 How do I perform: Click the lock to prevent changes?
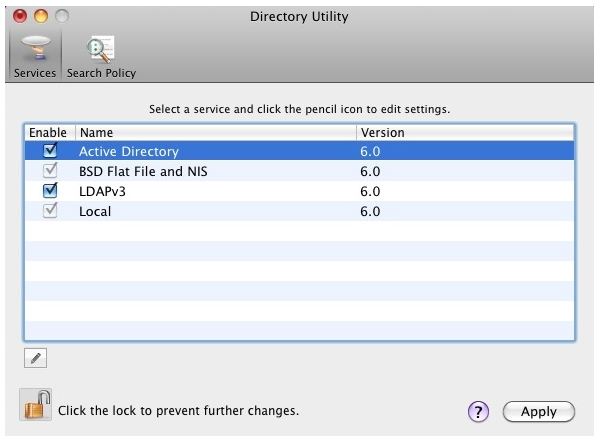(x=35, y=405)
